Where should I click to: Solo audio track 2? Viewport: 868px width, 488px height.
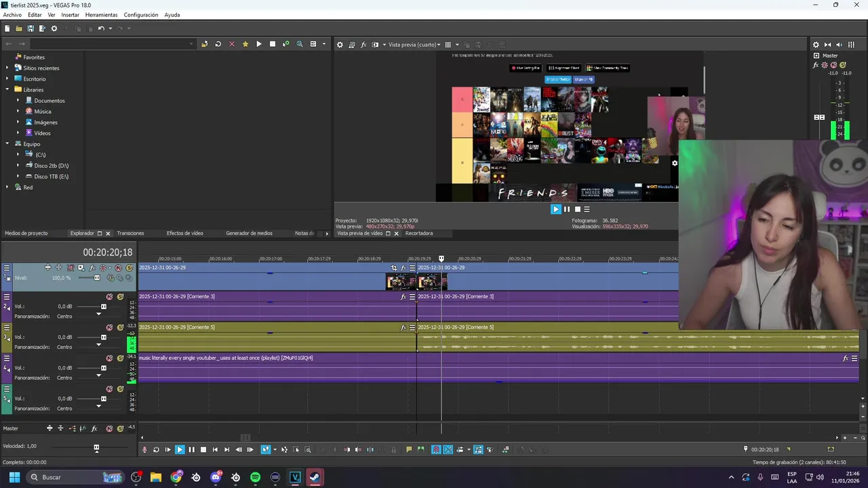[120, 297]
